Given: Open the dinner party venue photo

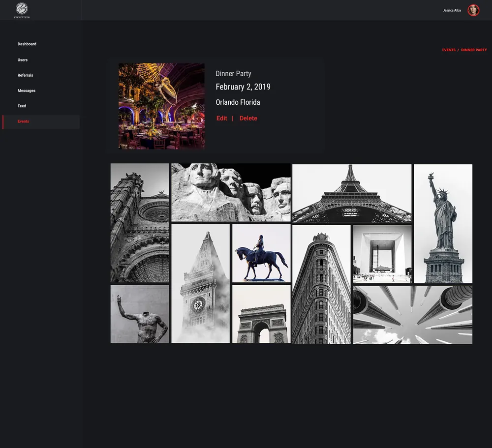Looking at the screenshot, I should pyautogui.click(x=161, y=106).
